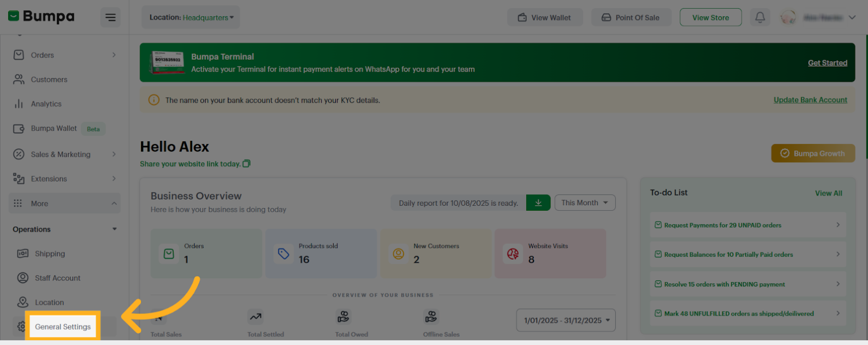Screen dimensions: 868x345
Task: Open Extensions menu item
Action: 65,178
